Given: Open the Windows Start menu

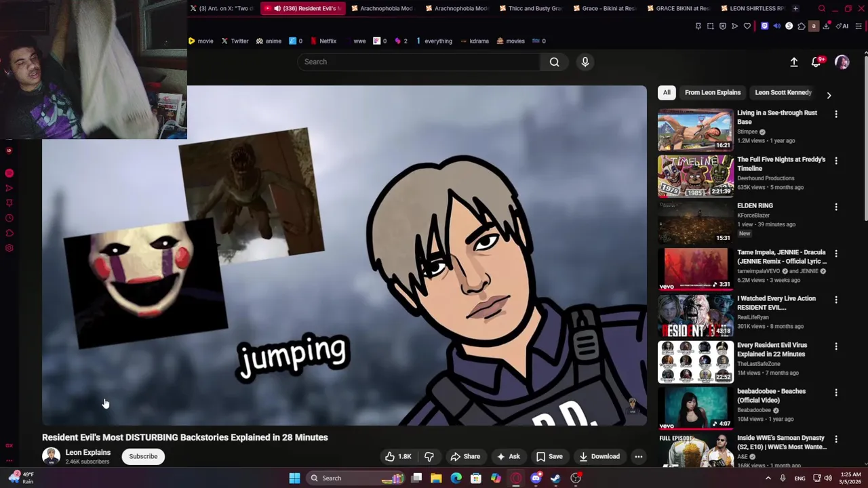Looking at the screenshot, I should click(x=294, y=478).
